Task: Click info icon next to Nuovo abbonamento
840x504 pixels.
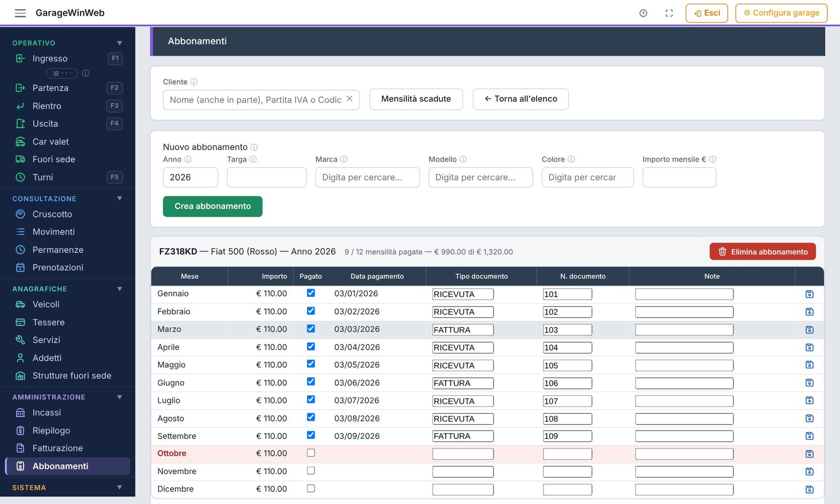Action: (x=254, y=148)
